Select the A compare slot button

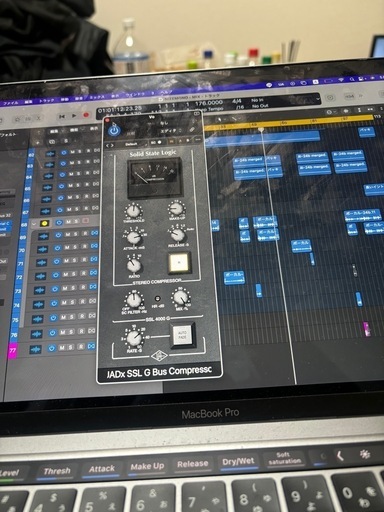pyautogui.click(x=180, y=141)
